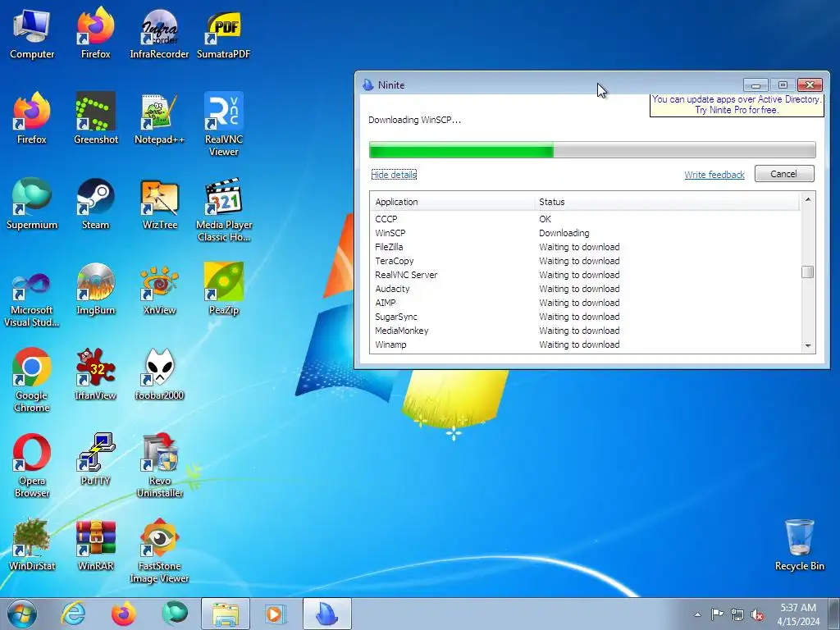The image size is (840, 630).
Task: Open Windows Explorer from the taskbar
Action: pyautogui.click(x=225, y=614)
